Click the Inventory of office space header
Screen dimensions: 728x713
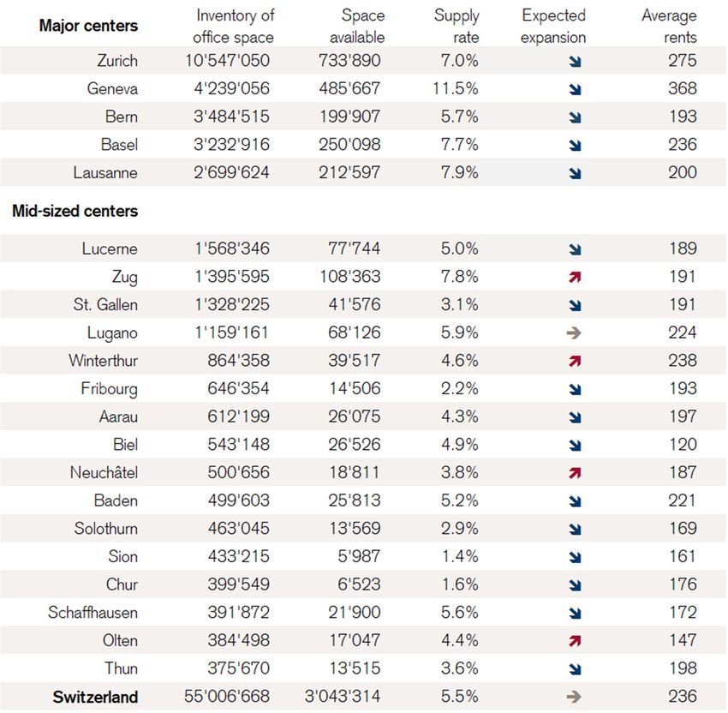click(x=234, y=26)
